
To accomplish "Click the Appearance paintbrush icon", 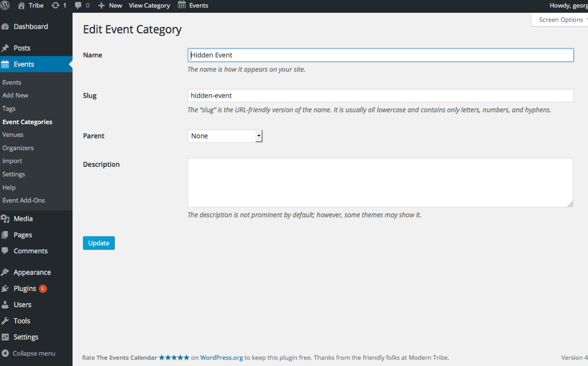I will (x=5, y=272).
